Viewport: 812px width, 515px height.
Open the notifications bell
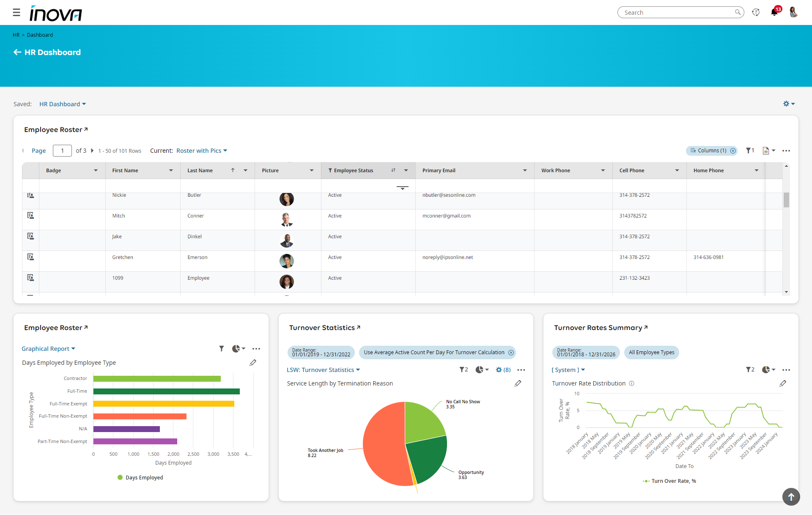[774, 12]
